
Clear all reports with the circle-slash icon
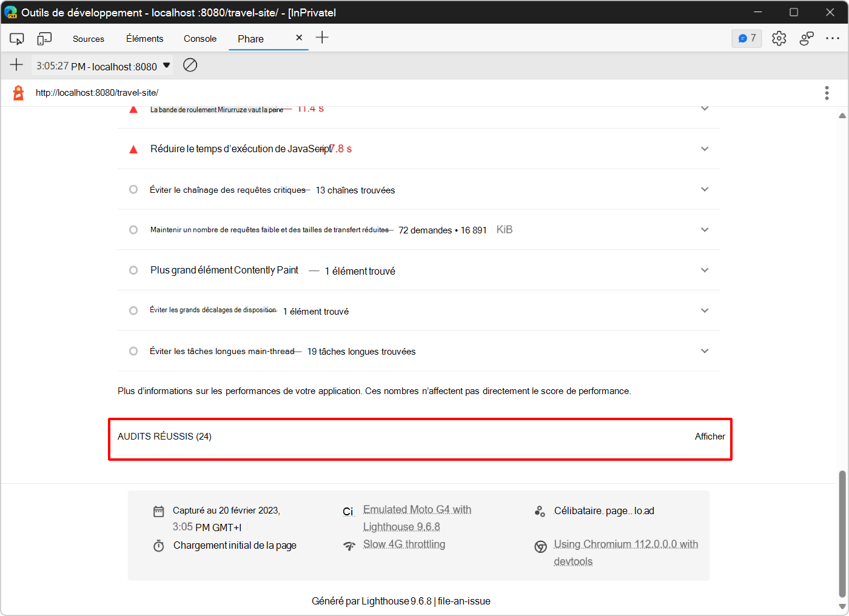(x=190, y=65)
